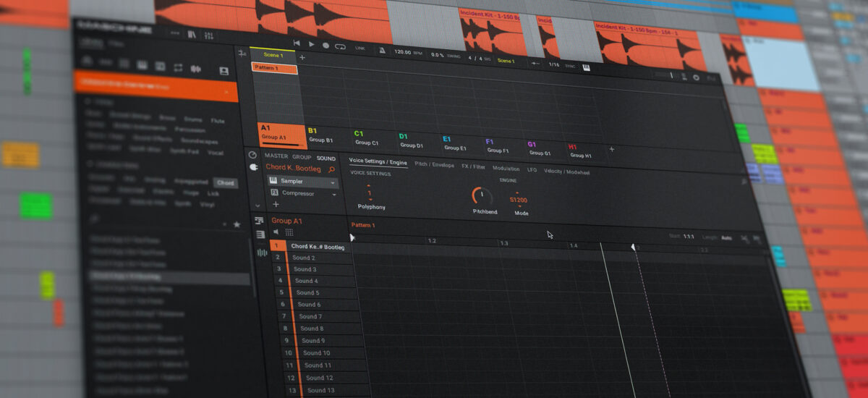Click the plug-in icon beside Chord K..Bootleg
This screenshot has width=868, height=398.
[253, 166]
